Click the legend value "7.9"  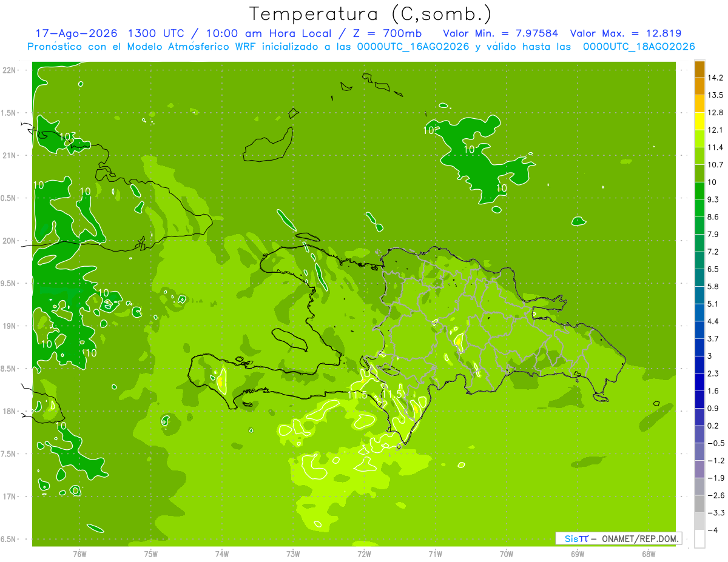coord(714,234)
